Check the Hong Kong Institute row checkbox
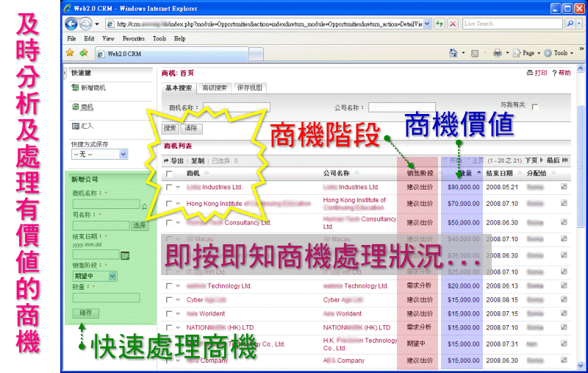Viewport: 588px width, 373px height. point(169,203)
